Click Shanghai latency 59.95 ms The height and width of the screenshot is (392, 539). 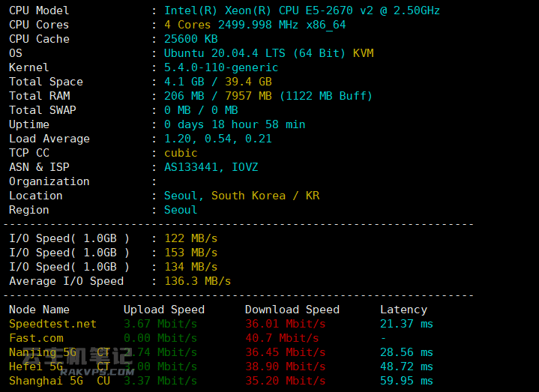pyautogui.click(x=406, y=381)
